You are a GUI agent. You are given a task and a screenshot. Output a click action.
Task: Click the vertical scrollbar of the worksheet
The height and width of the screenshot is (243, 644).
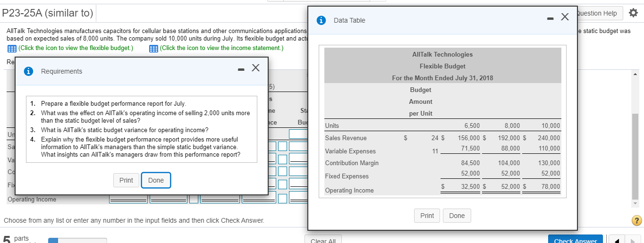click(x=635, y=156)
